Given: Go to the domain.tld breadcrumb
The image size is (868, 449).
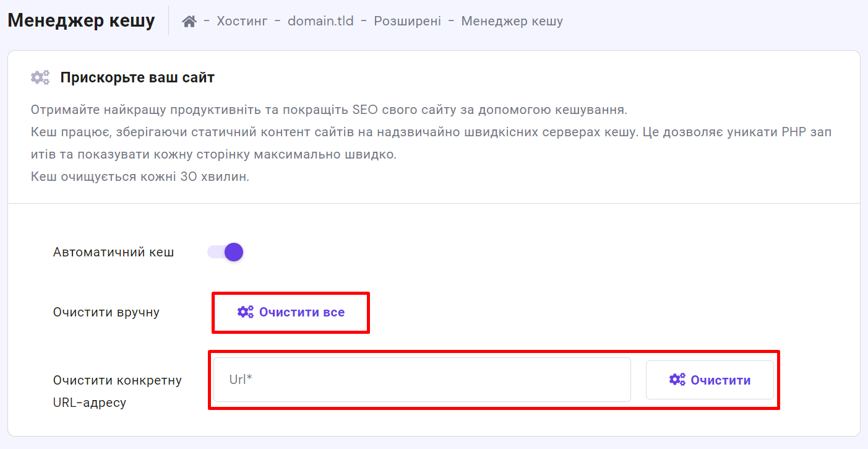Looking at the screenshot, I should tap(320, 21).
